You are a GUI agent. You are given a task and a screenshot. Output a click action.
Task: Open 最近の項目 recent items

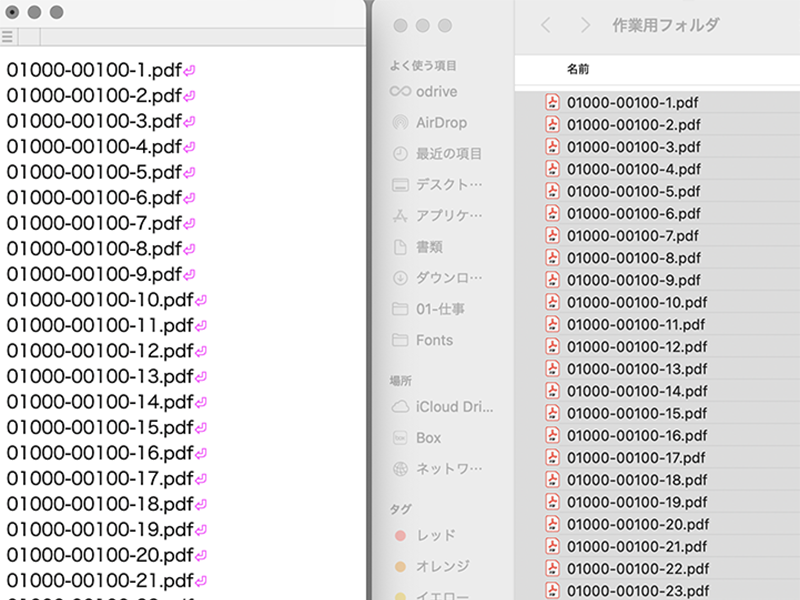coord(448,154)
